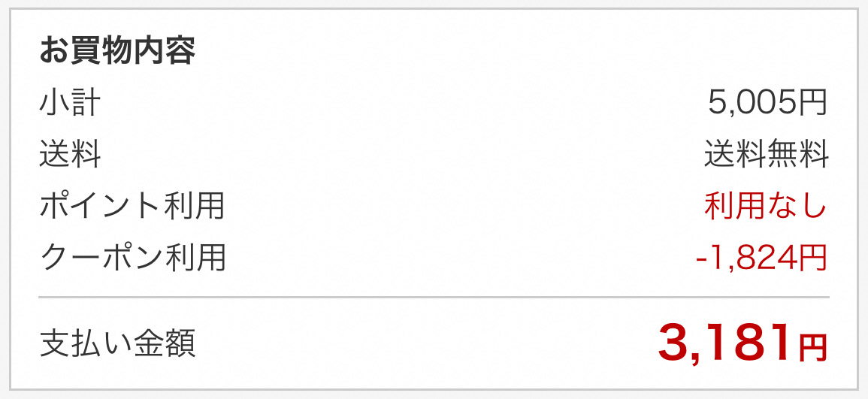Click the bold red 3,181 total
Viewport: 868px width, 399px height.
pyautogui.click(x=727, y=343)
